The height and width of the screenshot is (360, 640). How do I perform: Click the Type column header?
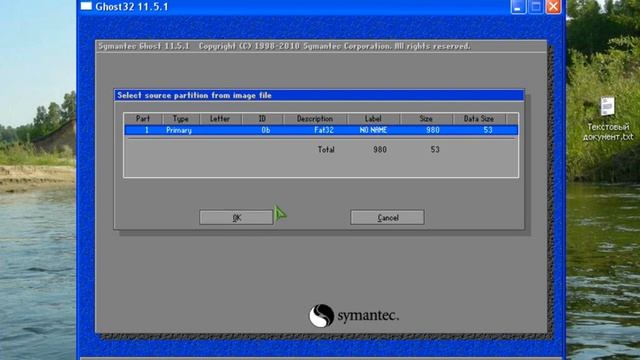(x=181, y=119)
